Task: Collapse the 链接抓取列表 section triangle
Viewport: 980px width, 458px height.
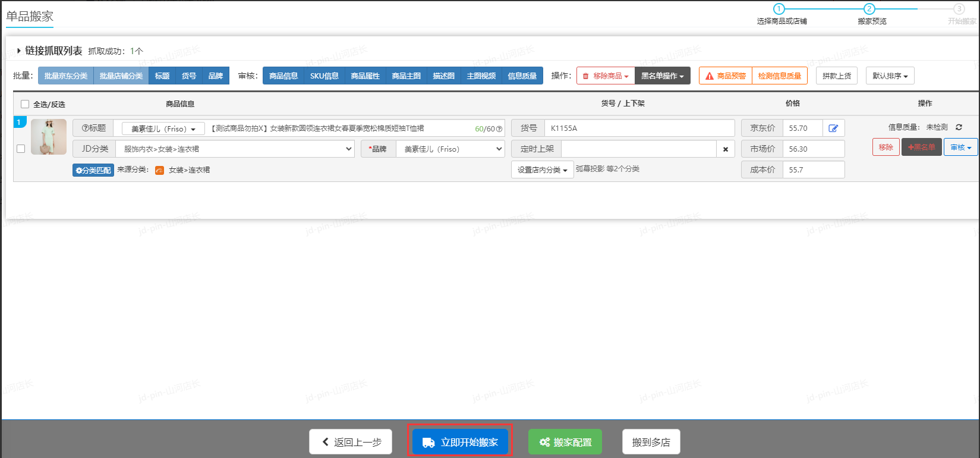Action: 19,51
